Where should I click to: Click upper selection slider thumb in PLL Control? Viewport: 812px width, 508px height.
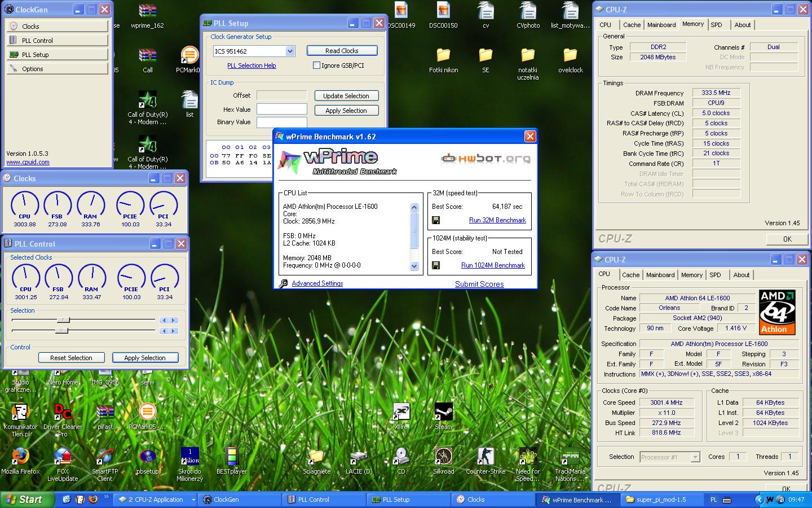tap(63, 320)
